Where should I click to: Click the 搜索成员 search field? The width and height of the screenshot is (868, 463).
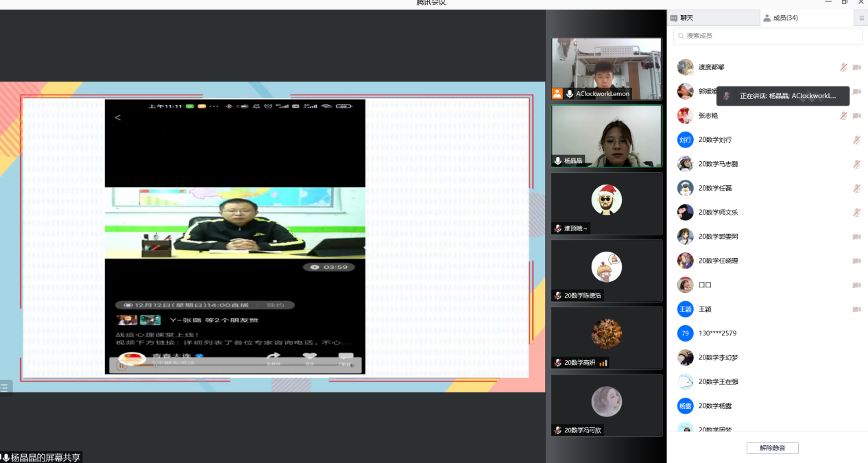pyautogui.click(x=767, y=36)
